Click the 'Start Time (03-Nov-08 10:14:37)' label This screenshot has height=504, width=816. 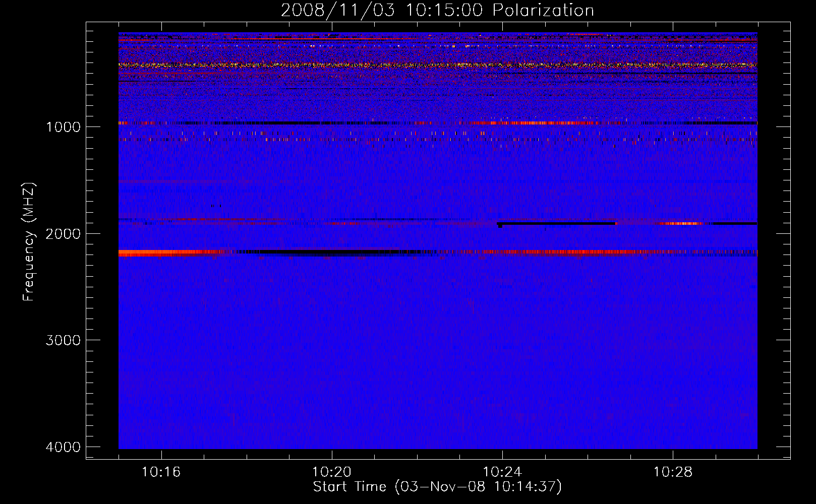click(437, 487)
